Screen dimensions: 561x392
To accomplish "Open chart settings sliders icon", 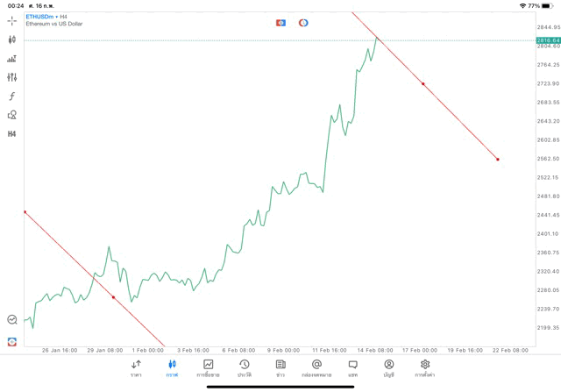I will [x=12, y=77].
